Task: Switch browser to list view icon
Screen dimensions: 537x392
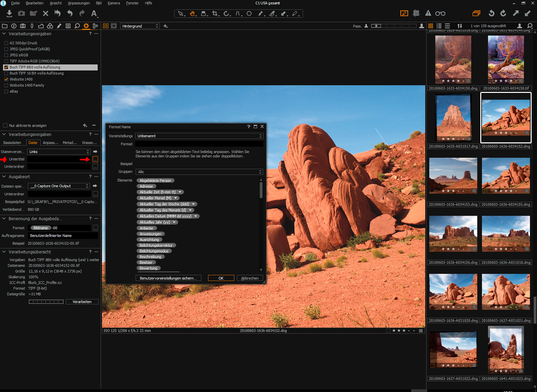Action: [x=439, y=26]
